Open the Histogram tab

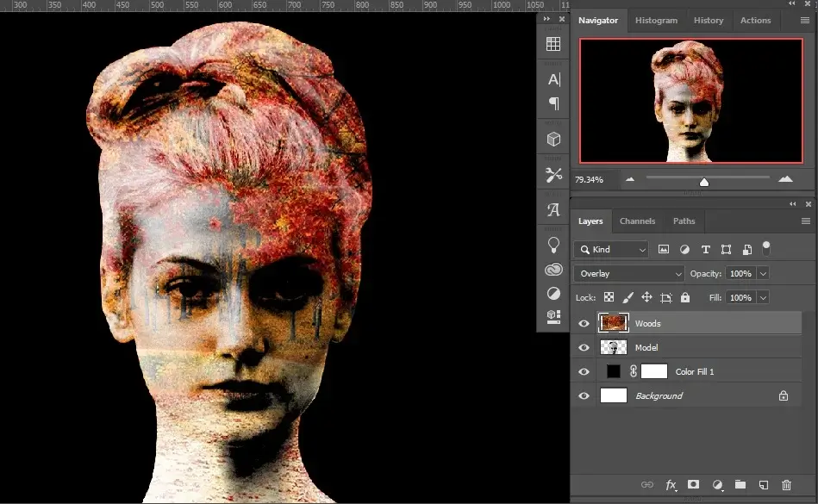coord(657,20)
